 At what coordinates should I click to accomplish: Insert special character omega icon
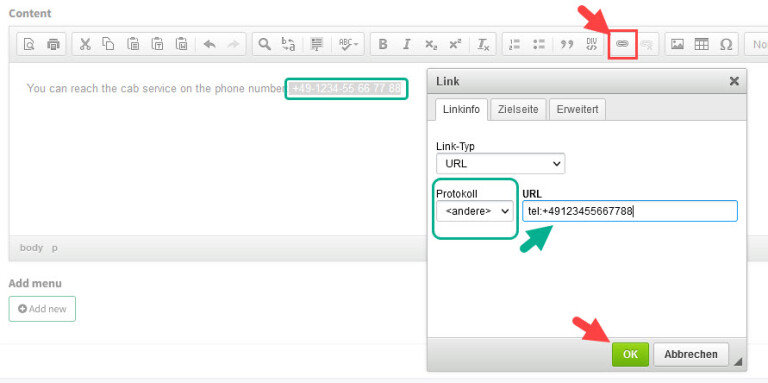(x=726, y=45)
